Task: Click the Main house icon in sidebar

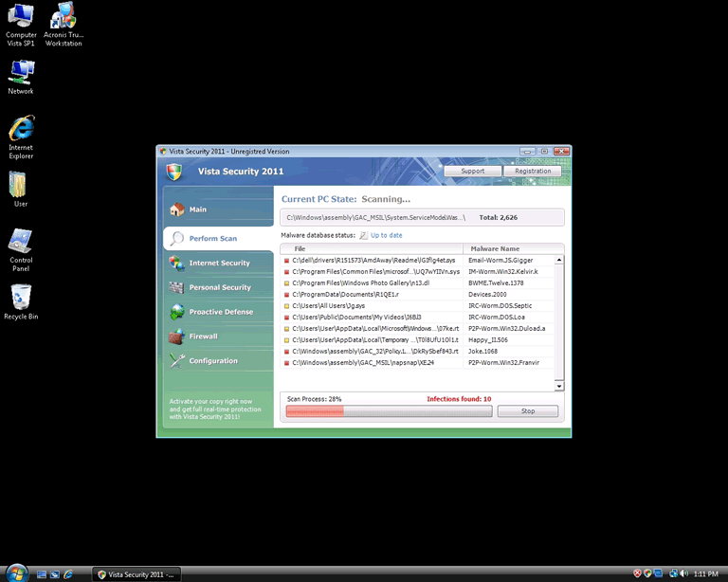Action: 175,210
